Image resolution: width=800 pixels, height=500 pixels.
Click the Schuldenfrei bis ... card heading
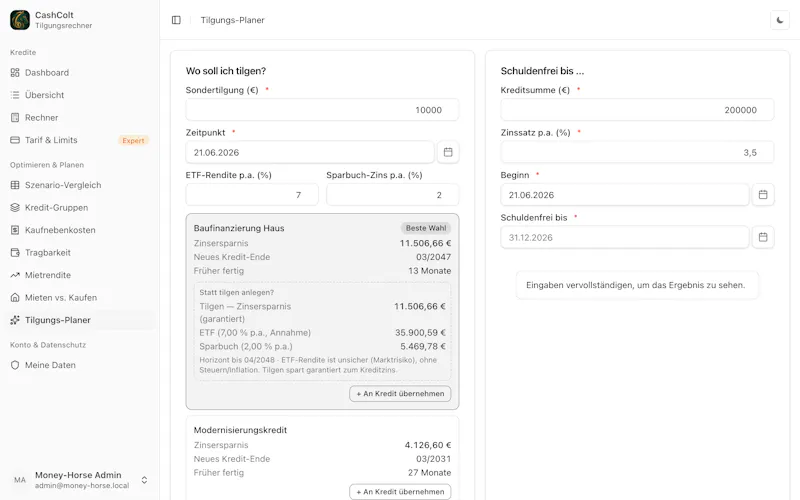[x=542, y=71]
